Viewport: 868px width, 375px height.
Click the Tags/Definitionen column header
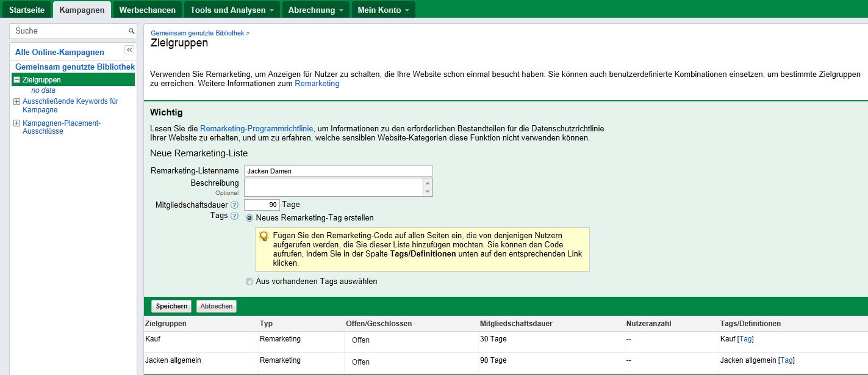(750, 324)
